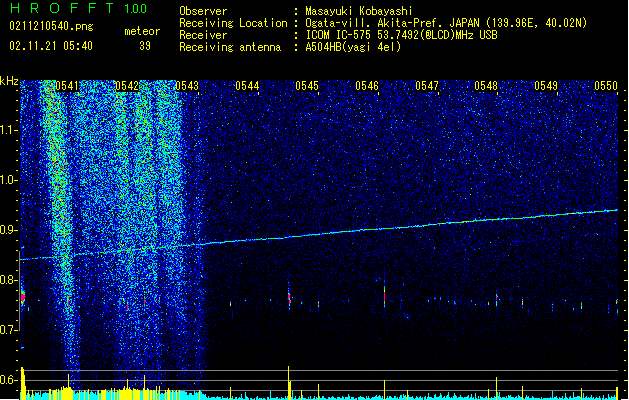Click the 0541 time marker
The height and width of the screenshot is (400, 629).
67,86
